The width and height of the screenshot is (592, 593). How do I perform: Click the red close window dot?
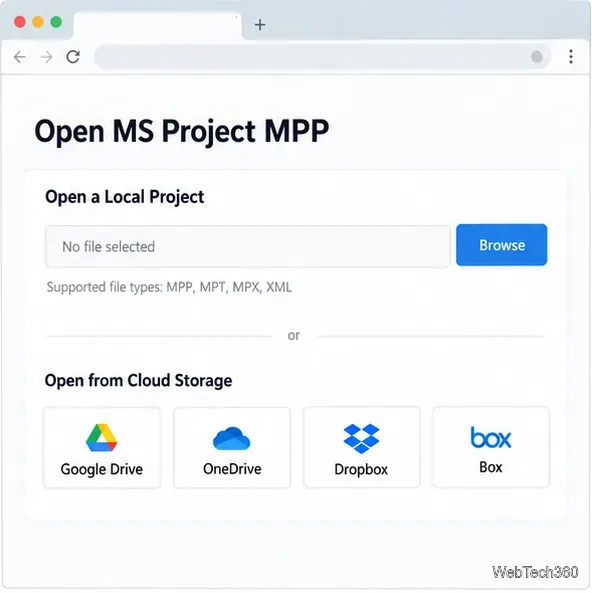20,22
